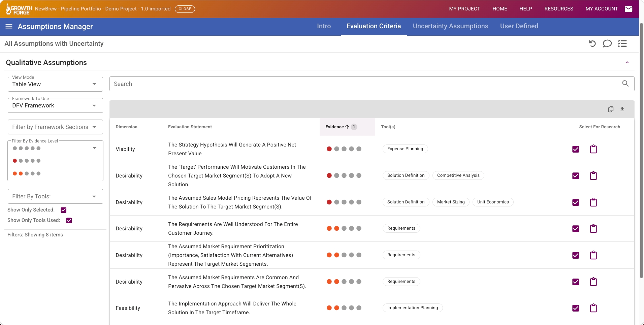Open MY ACCOUNT menu
Image resolution: width=644 pixels, height=325 pixels.
point(602,9)
